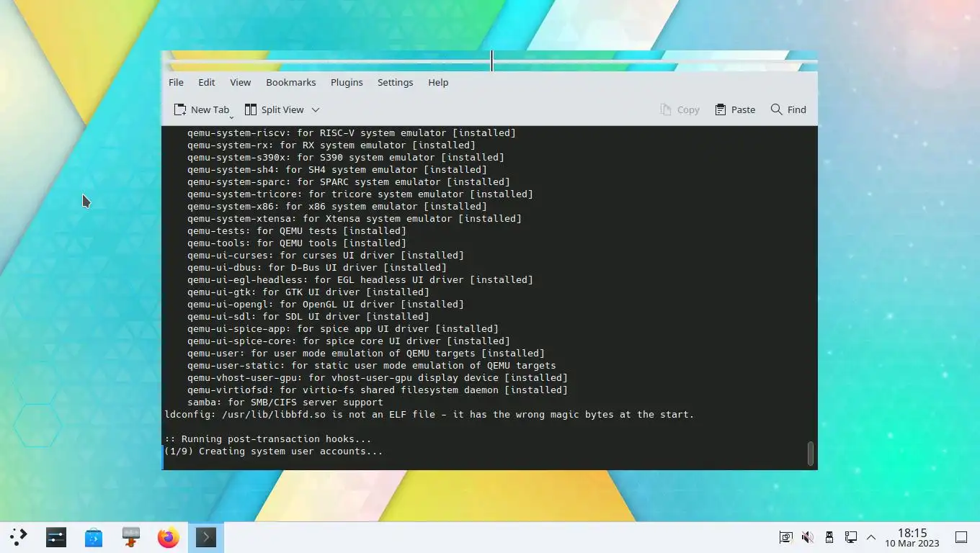This screenshot has height=553, width=980.
Task: Click the '(1/9) Creating system user accounts...' line
Action: click(x=274, y=451)
